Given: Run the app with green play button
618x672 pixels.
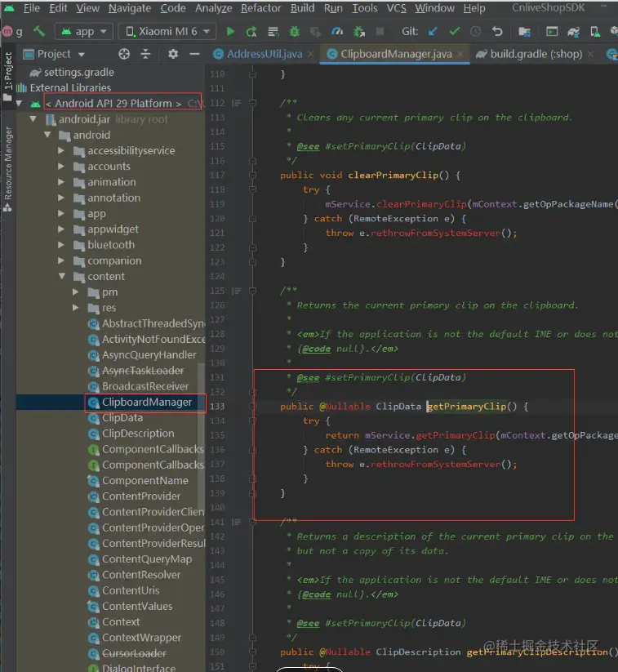Looking at the screenshot, I should (x=230, y=31).
